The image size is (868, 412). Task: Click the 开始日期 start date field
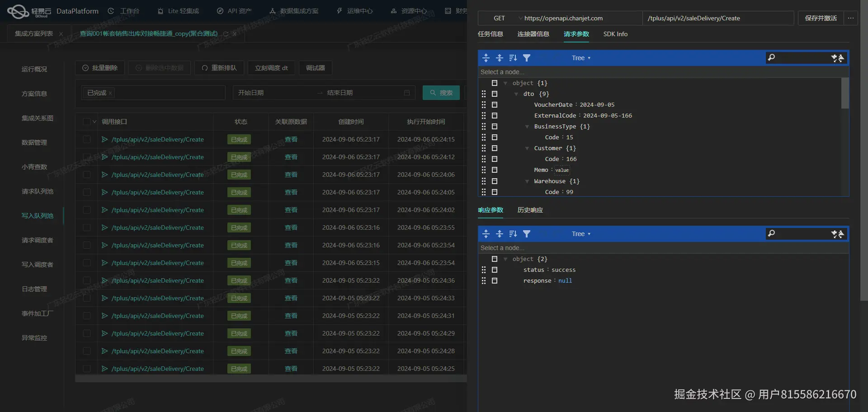[x=275, y=93]
